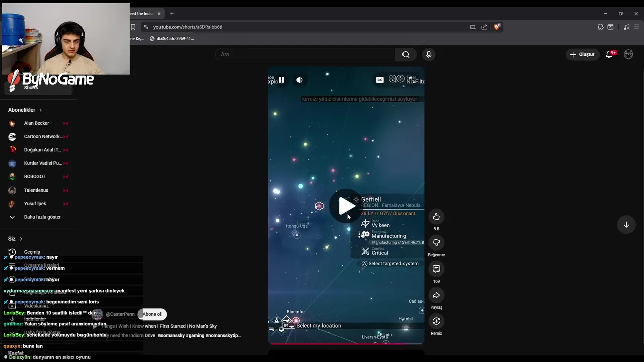
Task: Share the Short via Paylaş icon
Action: (x=436, y=295)
